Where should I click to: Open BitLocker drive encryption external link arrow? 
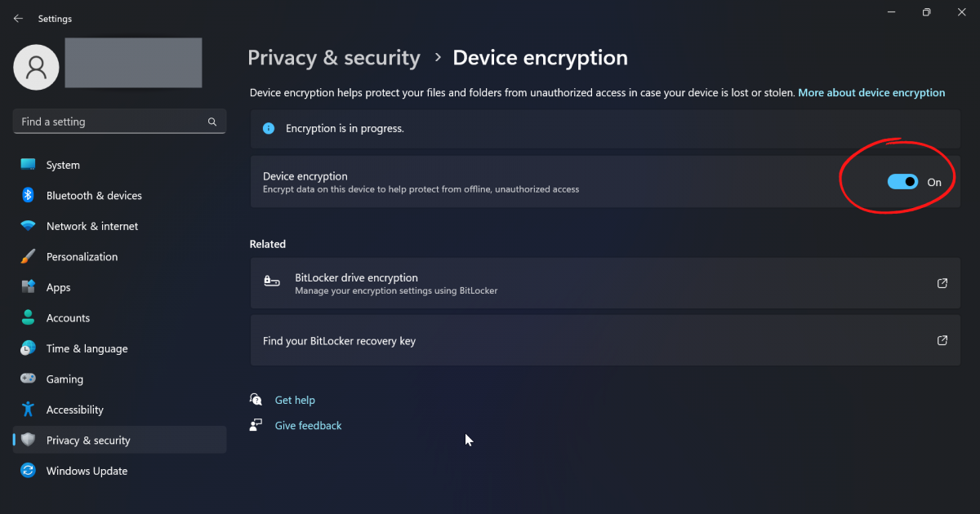coord(942,283)
